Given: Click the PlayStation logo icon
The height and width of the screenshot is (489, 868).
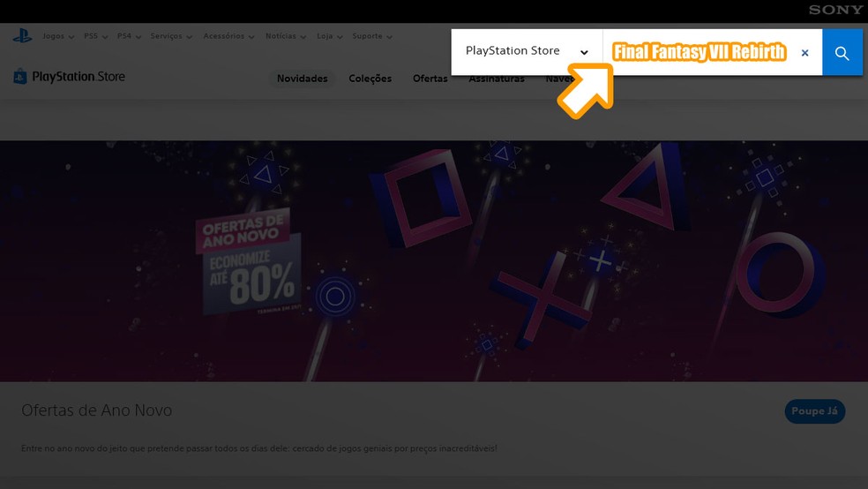Looking at the screenshot, I should tap(22, 36).
